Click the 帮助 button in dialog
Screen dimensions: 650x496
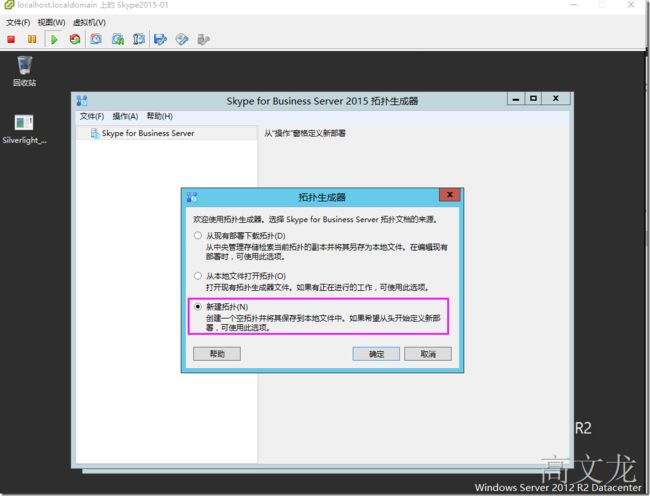click(x=217, y=354)
